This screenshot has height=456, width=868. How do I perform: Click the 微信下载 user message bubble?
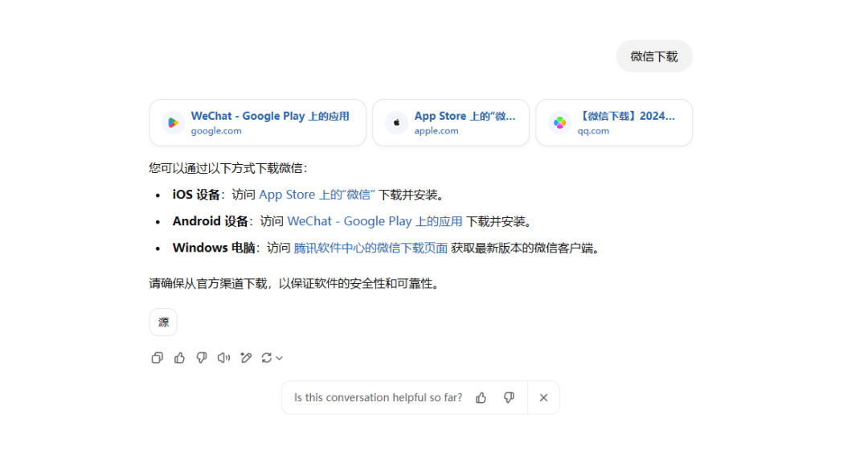653,56
